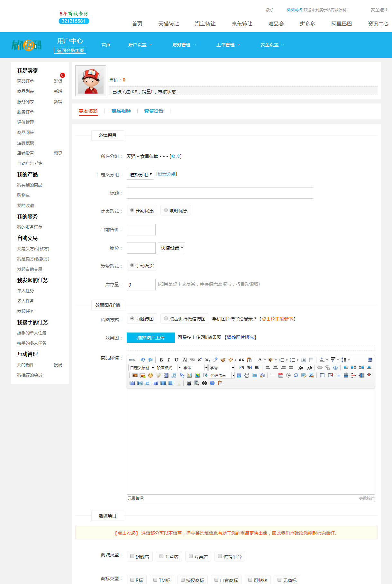
Task: Click into the 标题 title input field
Action: (220, 193)
